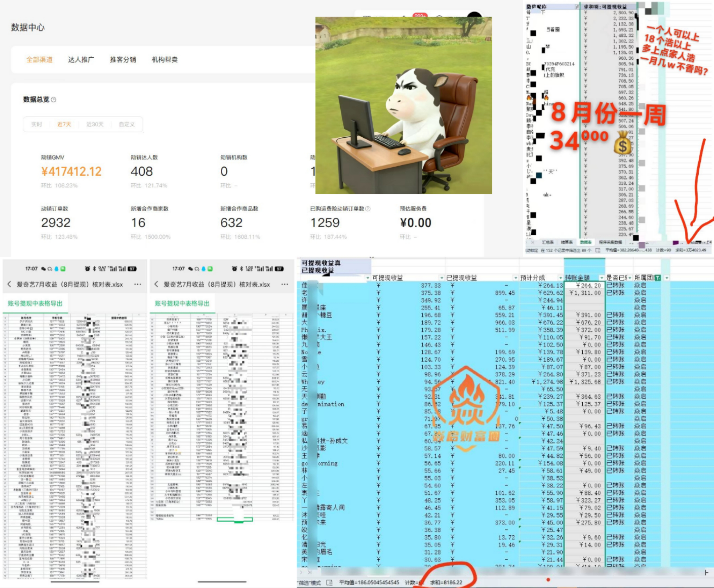Select the 近7天 time range
The width and height of the screenshot is (714, 588).
coord(64,124)
